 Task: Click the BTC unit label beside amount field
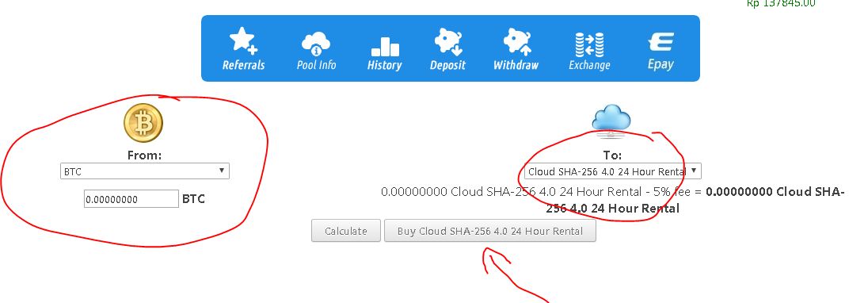tap(194, 199)
